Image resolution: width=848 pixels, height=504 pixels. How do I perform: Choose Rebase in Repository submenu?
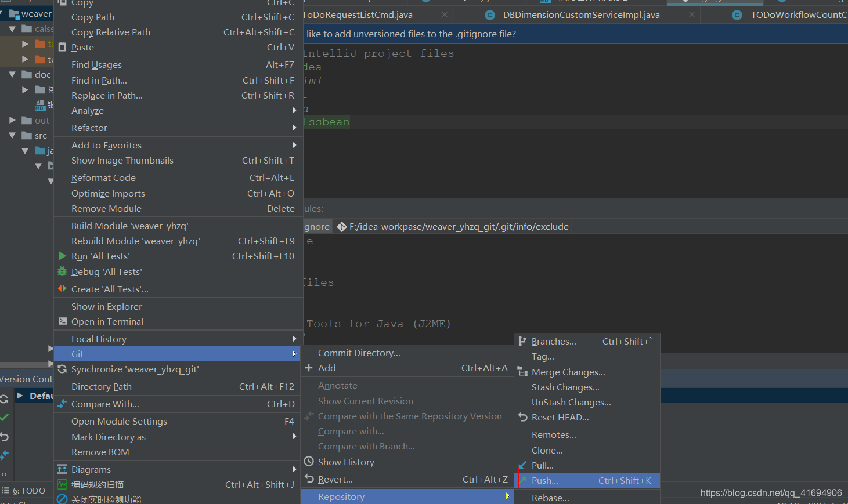pos(587,498)
